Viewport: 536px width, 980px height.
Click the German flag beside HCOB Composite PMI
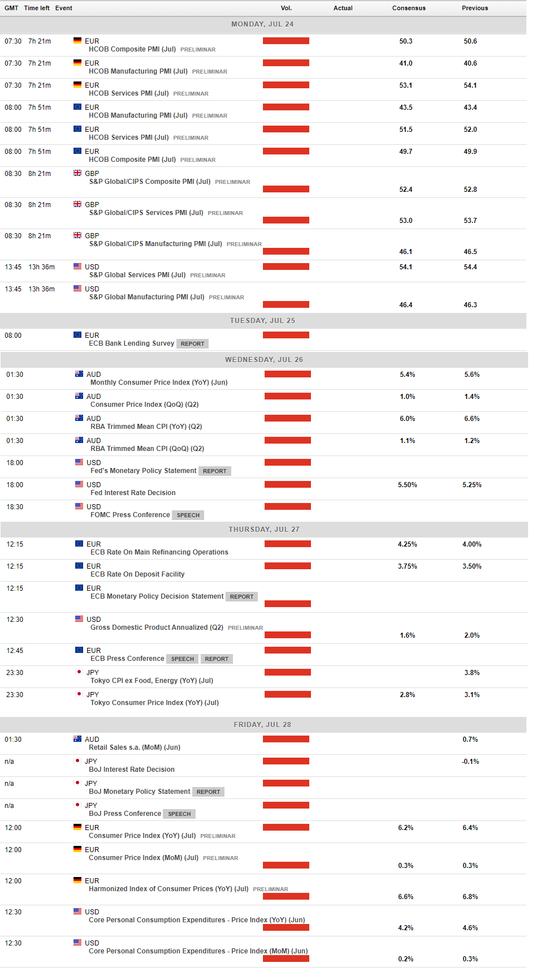click(77, 41)
